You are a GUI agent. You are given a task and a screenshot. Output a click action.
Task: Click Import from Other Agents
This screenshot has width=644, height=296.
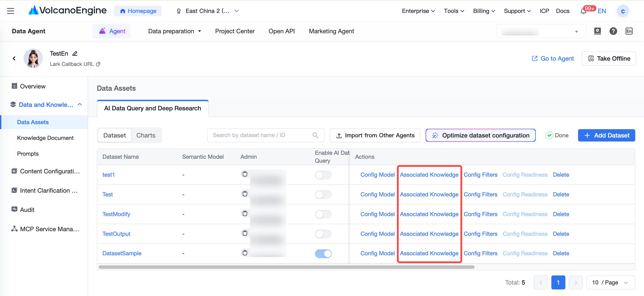coord(375,135)
